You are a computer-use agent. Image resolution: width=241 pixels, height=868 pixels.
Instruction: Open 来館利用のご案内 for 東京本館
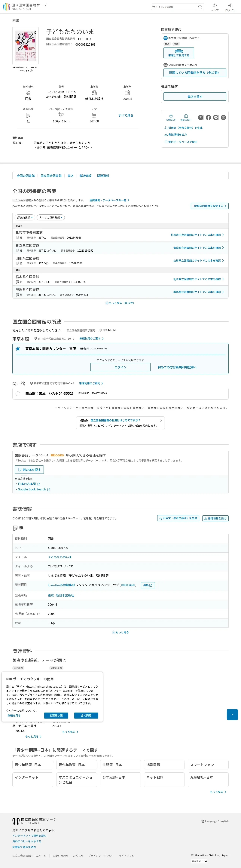tap(91, 338)
